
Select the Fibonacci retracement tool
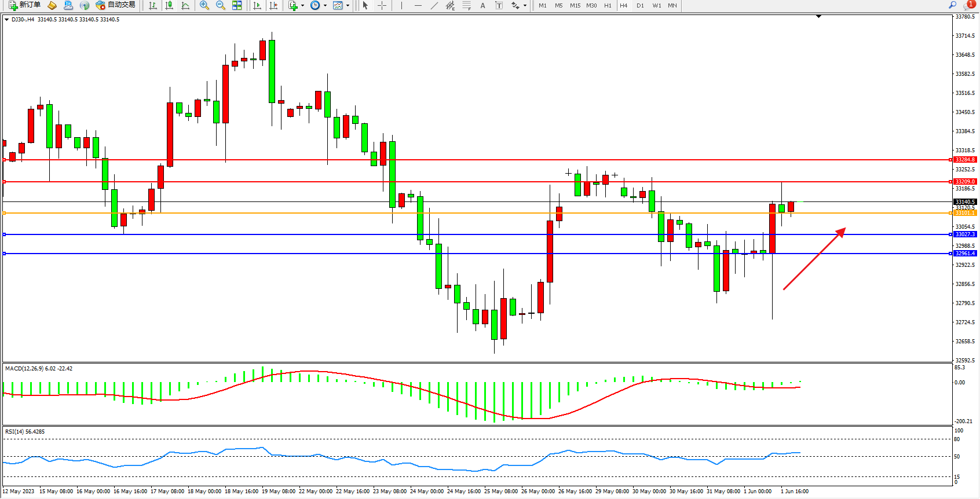[x=466, y=5]
